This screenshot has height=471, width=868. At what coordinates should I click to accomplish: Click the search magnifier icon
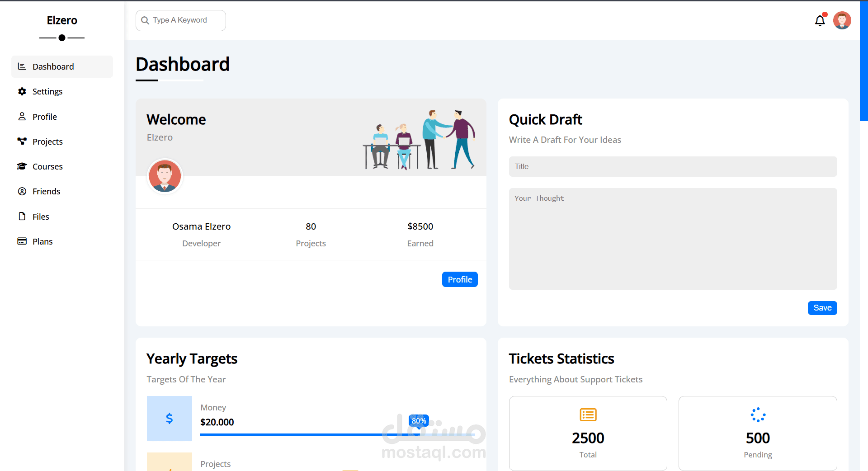pos(145,20)
